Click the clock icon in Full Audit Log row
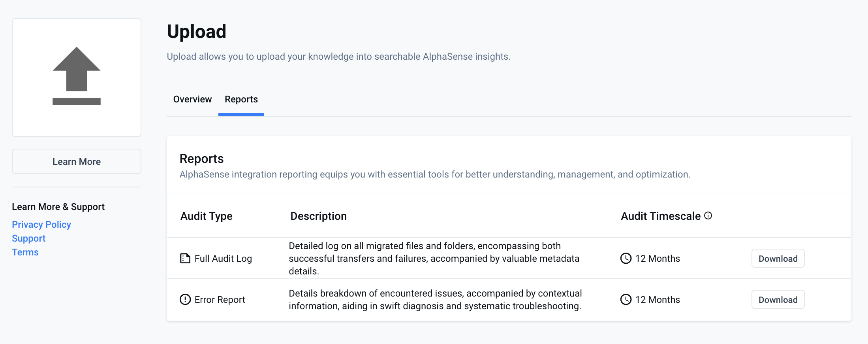Image resolution: width=868 pixels, height=344 pixels. [x=626, y=258]
